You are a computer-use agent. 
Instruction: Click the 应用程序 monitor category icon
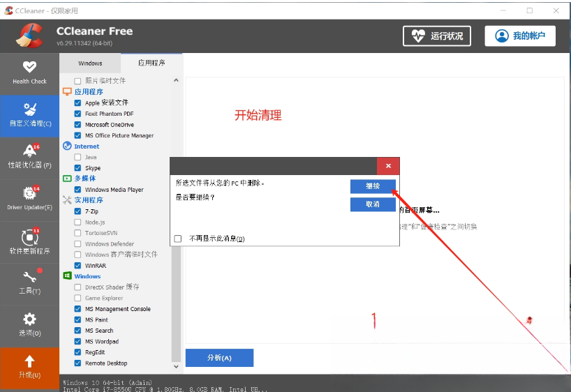point(67,91)
